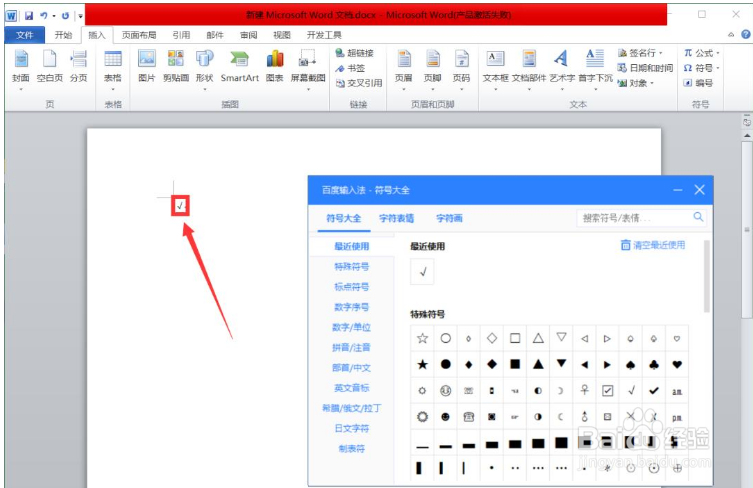Open Word Help question-mark icon
753x488 pixels.
745,34
